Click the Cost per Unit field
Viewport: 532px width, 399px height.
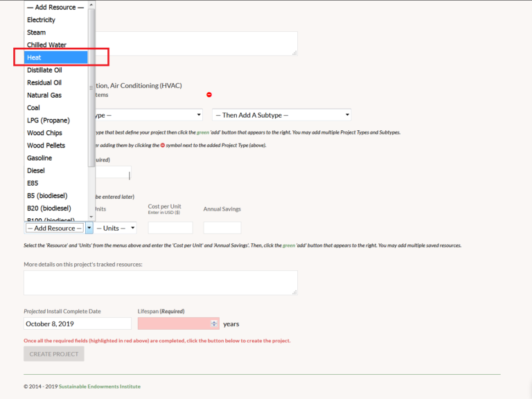tap(170, 228)
